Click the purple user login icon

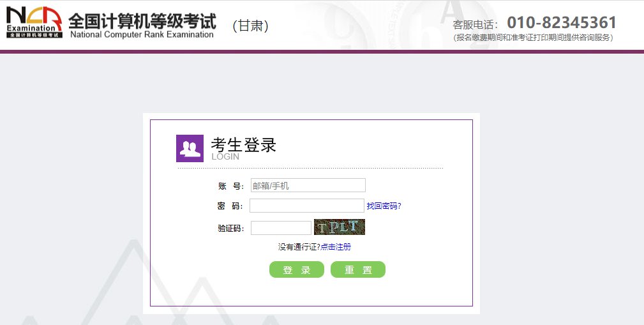click(x=190, y=148)
